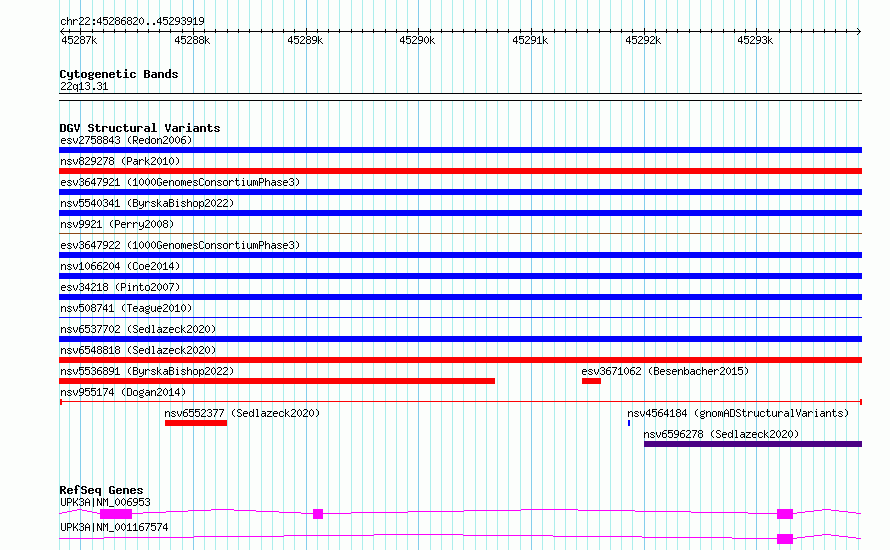Viewport: 890px width, 550px height.
Task: Open esv3647922 (1000GenomesConsortiumPhase3) label
Action: pos(180,245)
